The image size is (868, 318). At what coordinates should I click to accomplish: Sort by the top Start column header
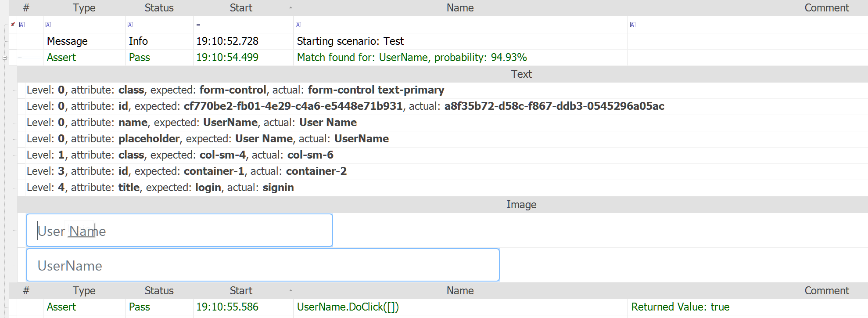pyautogui.click(x=241, y=8)
